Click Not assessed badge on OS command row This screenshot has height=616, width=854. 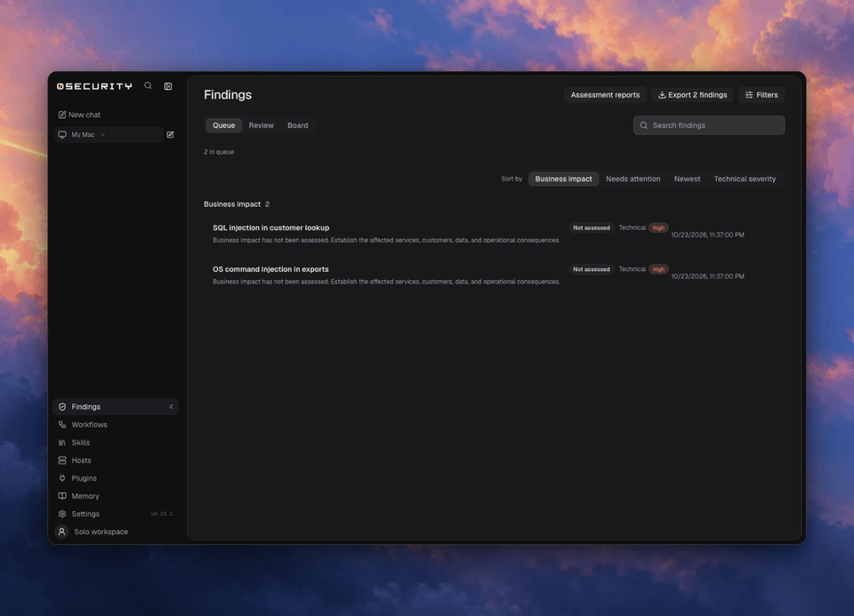coord(592,269)
